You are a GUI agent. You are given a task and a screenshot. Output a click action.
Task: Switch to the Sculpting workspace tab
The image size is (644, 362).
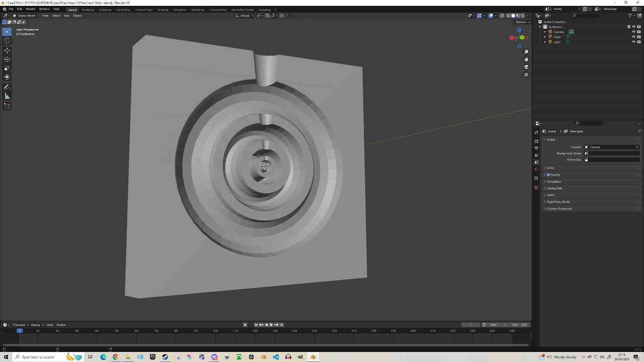pos(105,10)
